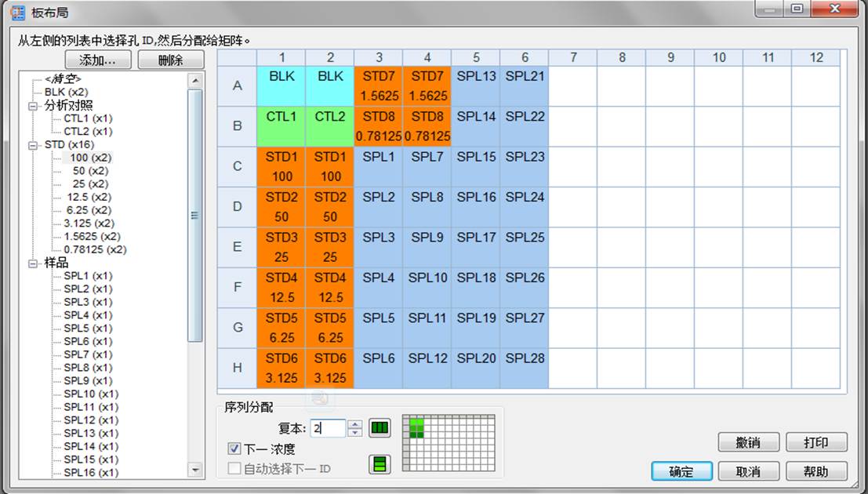
Task: Select BLK (x2) in the tree list
Action: [x=66, y=92]
